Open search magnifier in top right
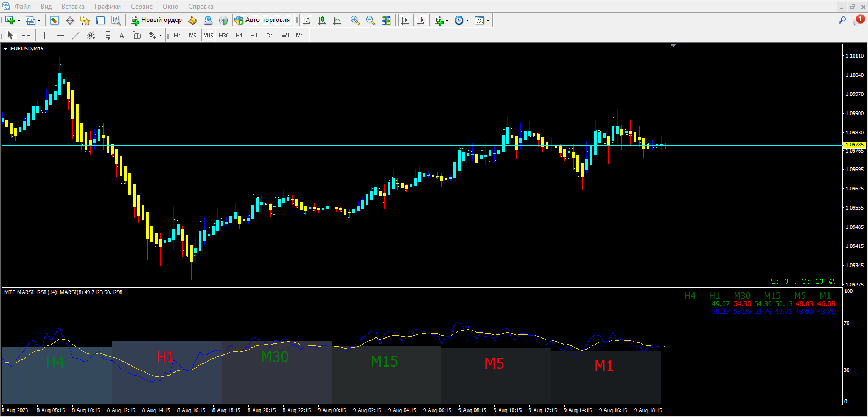 [842, 20]
